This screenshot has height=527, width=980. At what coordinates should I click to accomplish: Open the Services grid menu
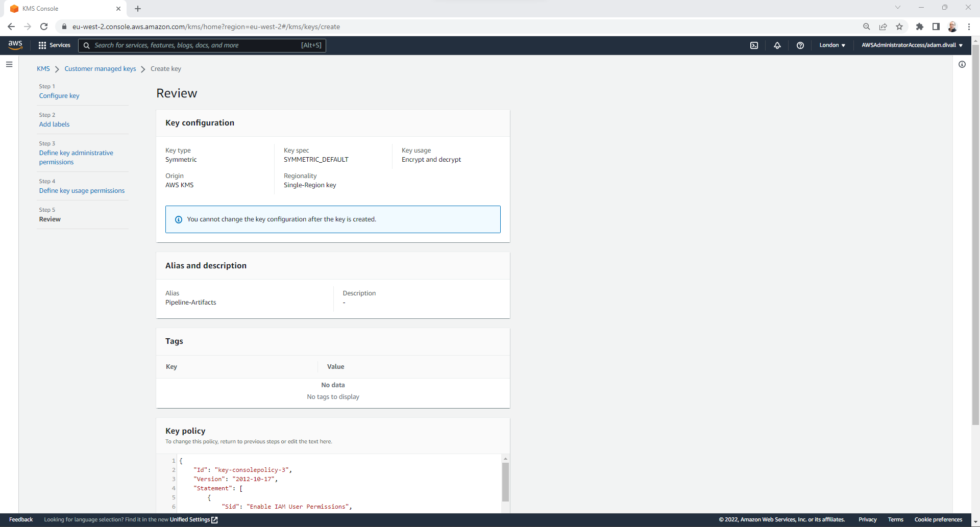point(54,45)
